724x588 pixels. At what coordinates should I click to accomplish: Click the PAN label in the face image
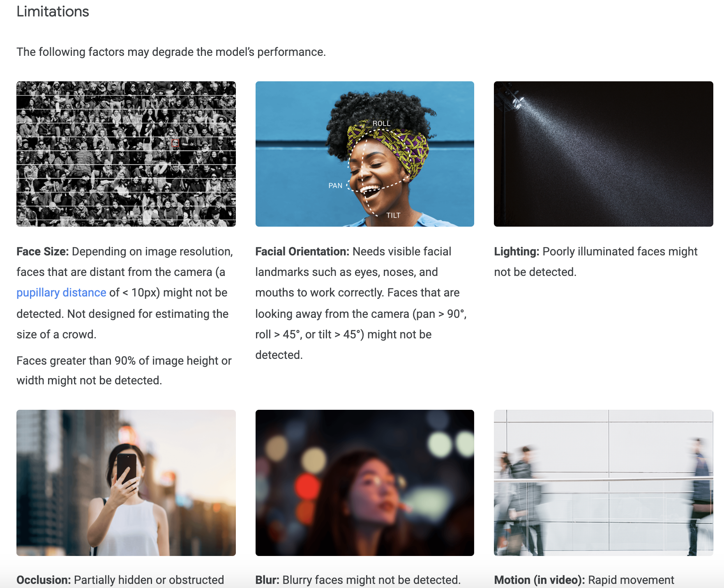[335, 186]
